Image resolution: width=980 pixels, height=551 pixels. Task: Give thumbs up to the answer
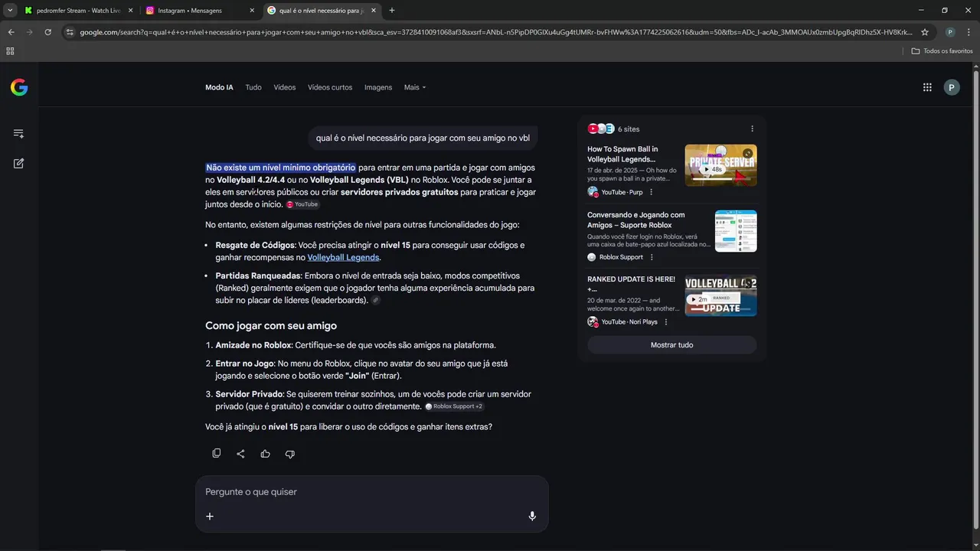tap(265, 454)
